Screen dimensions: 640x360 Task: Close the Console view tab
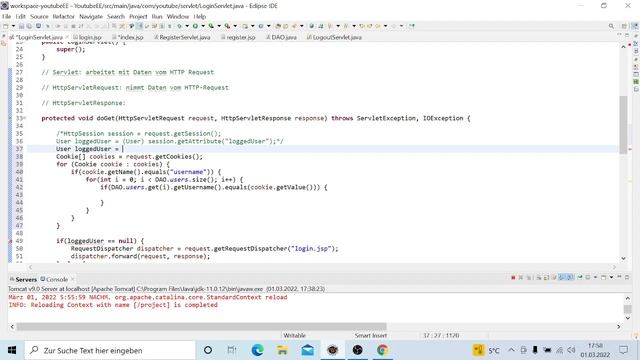tap(73, 280)
